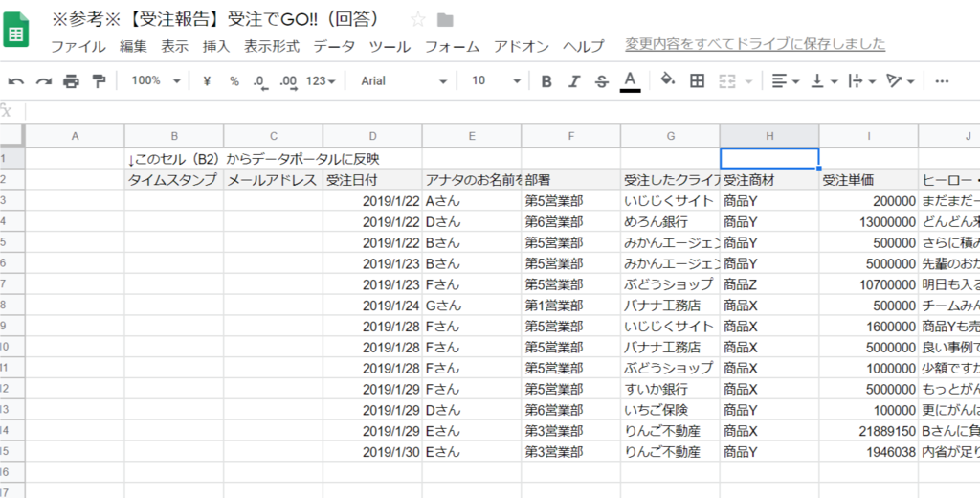The image size is (980, 498).
Task: Star this spreadsheet document
Action: (x=417, y=19)
